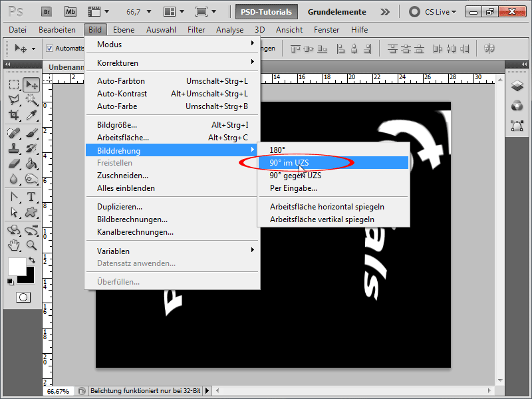Viewport: 532px width, 399px height.
Task: Show more workspaces with double chevron
Action: [x=384, y=12]
